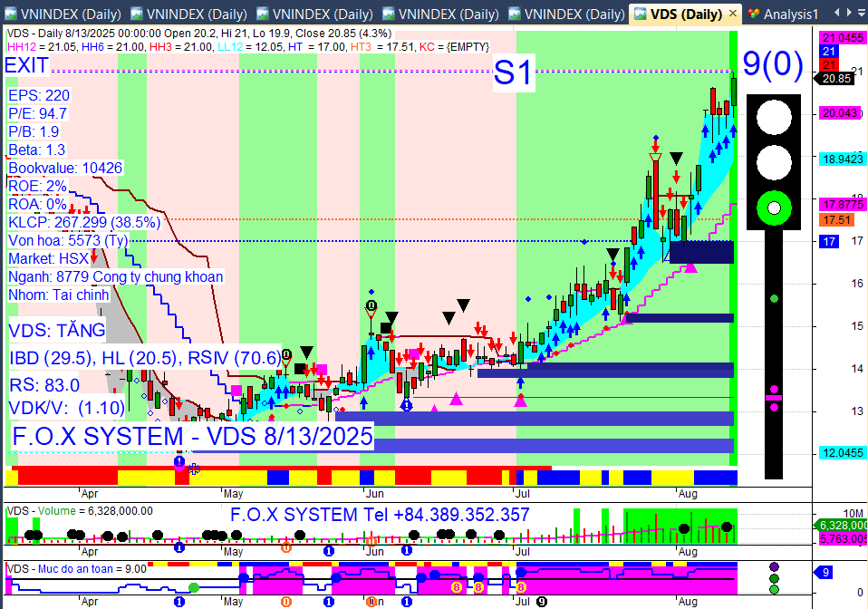
Task: Click the EXIT label on chart
Action: point(26,65)
